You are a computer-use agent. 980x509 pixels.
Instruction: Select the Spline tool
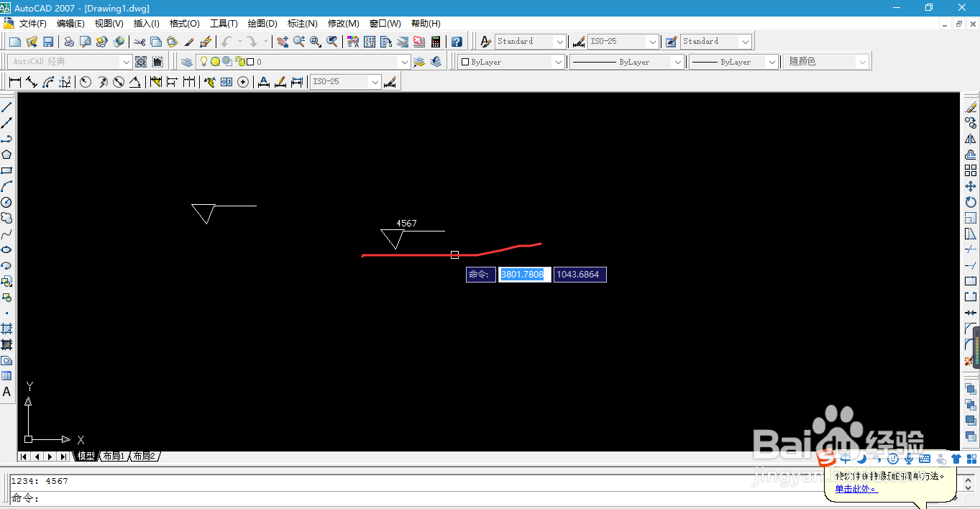coord(6,234)
